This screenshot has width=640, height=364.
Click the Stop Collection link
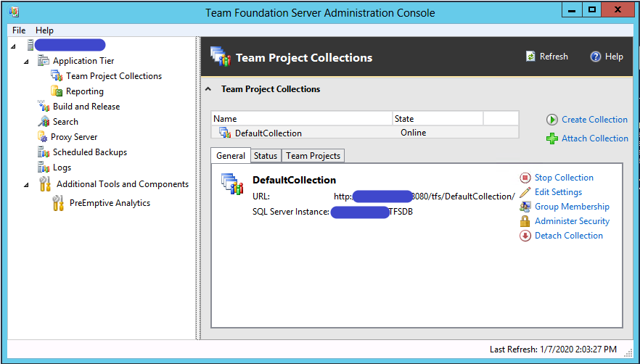[x=564, y=178]
